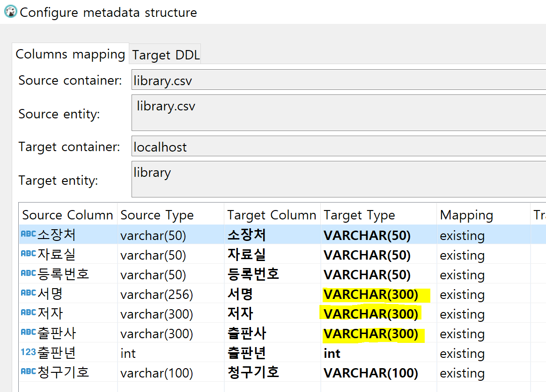Edit target type VARCHAR(300) for 출판사

tap(371, 334)
